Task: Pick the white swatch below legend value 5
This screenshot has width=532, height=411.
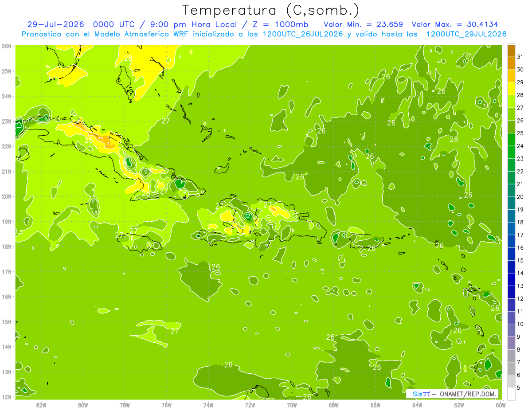Action: pos(511,393)
